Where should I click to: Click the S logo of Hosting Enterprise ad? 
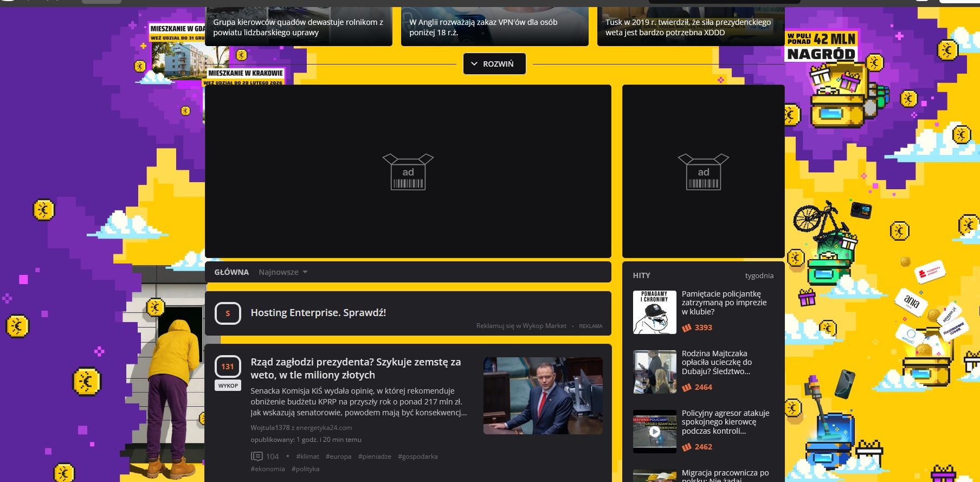click(228, 313)
